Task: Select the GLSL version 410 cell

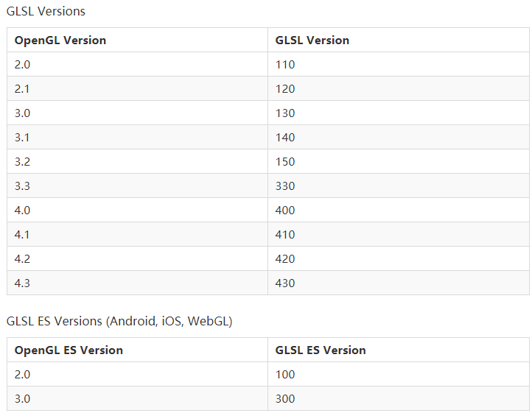Action: (x=285, y=235)
